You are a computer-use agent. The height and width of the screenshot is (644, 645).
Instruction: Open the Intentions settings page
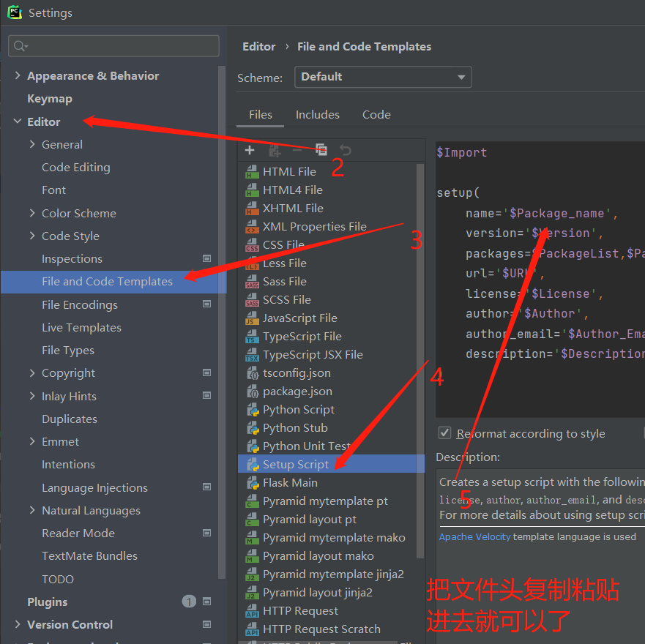click(x=68, y=465)
